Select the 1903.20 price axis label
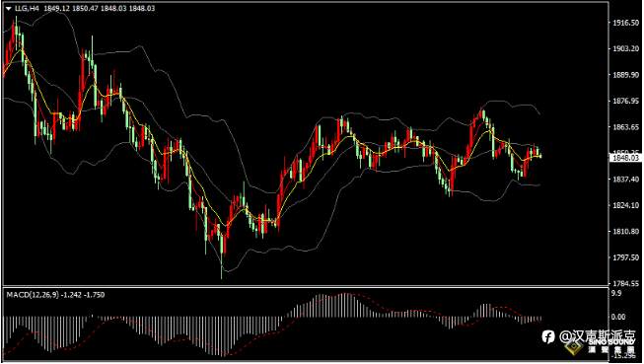Screen dimensions: 644x364 625,48
